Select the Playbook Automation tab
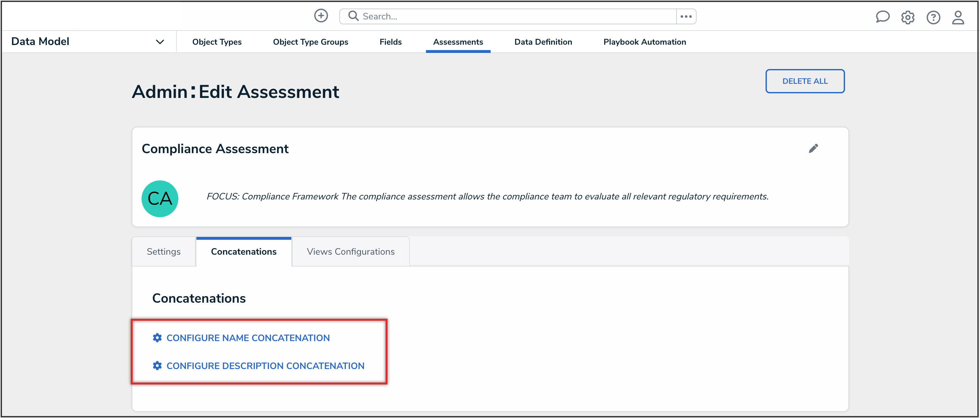980x418 pixels. 644,42
